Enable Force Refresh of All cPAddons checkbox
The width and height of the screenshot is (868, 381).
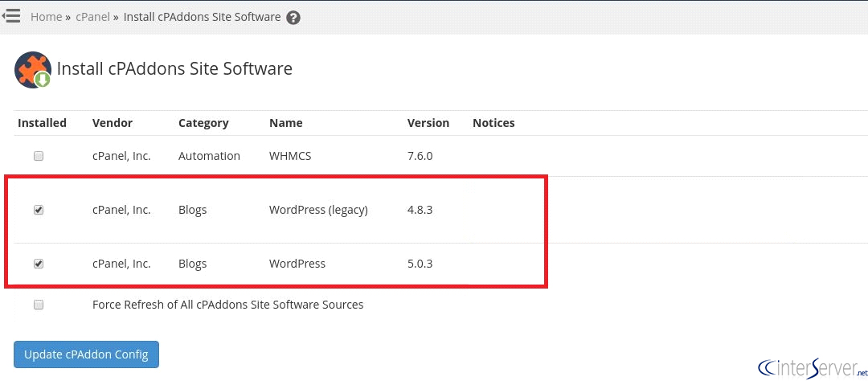pyautogui.click(x=39, y=304)
